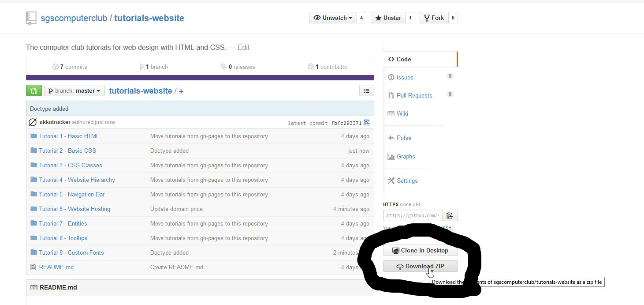Open the tutorials-website repository title link
Viewport: 644px width, 305px height.
coord(149,18)
